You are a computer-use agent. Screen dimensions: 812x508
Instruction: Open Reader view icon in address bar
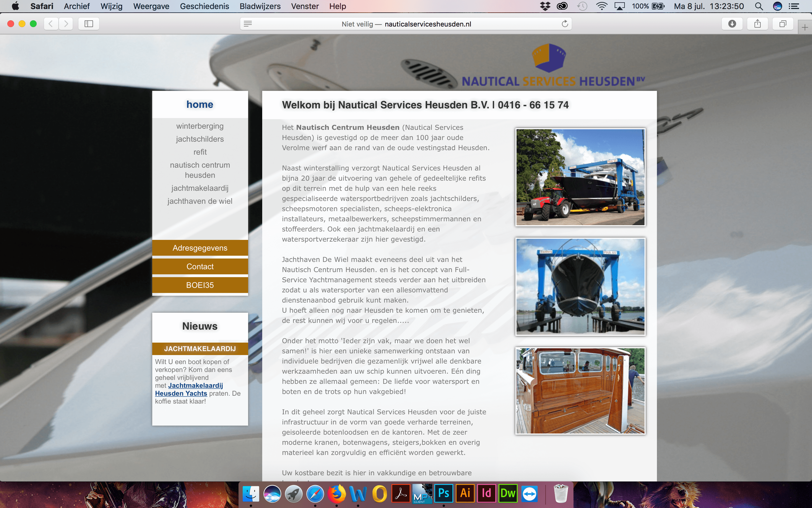[248, 23]
